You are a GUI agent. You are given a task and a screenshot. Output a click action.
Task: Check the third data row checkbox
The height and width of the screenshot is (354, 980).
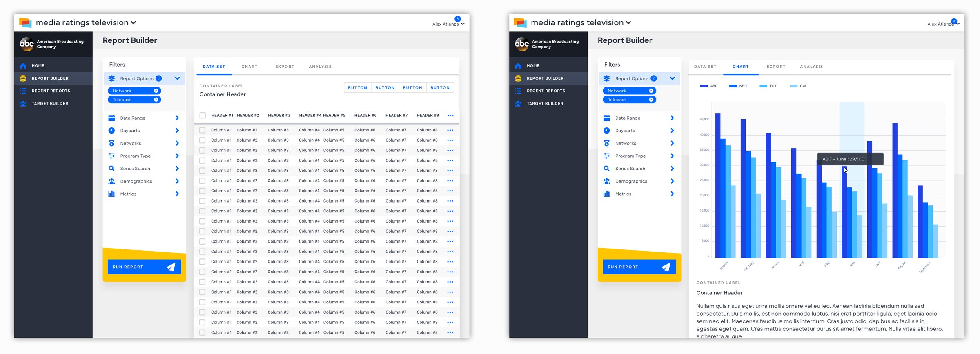202,151
